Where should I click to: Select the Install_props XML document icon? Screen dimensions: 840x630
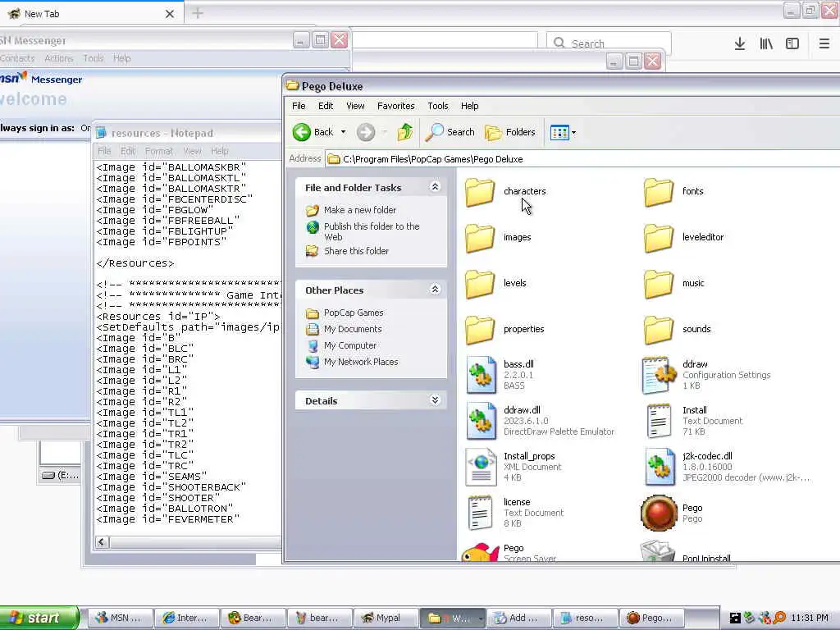pyautogui.click(x=481, y=467)
